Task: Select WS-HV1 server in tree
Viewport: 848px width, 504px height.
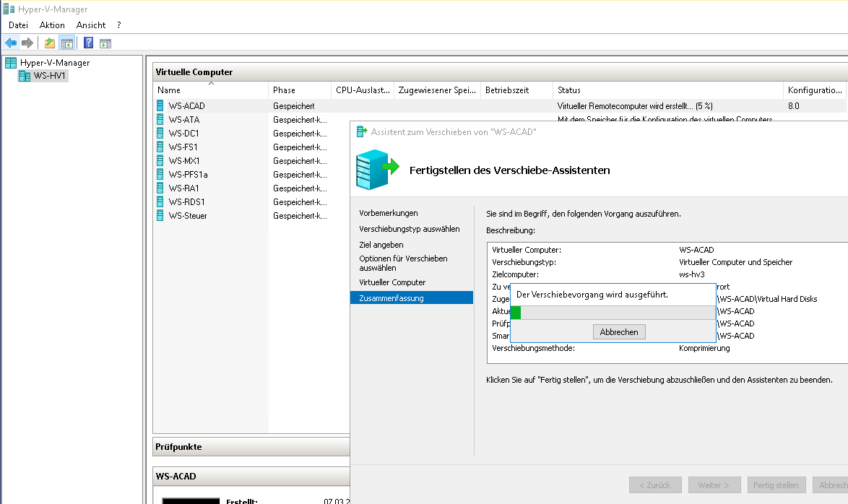Action: pos(49,76)
